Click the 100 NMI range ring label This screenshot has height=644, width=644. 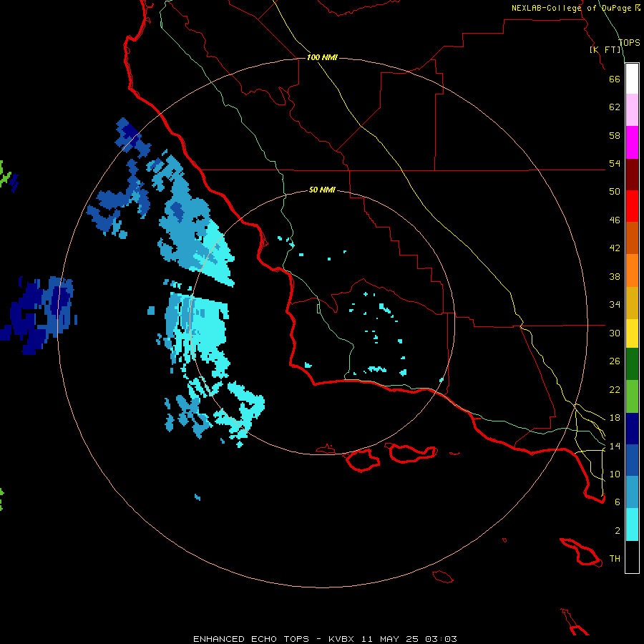322,57
